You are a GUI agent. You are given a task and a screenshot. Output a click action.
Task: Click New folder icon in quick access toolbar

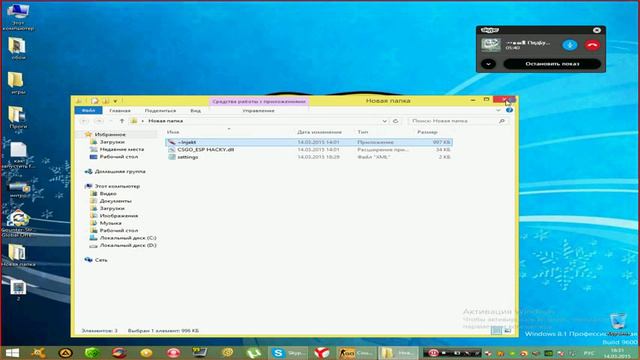pyautogui.click(x=106, y=101)
